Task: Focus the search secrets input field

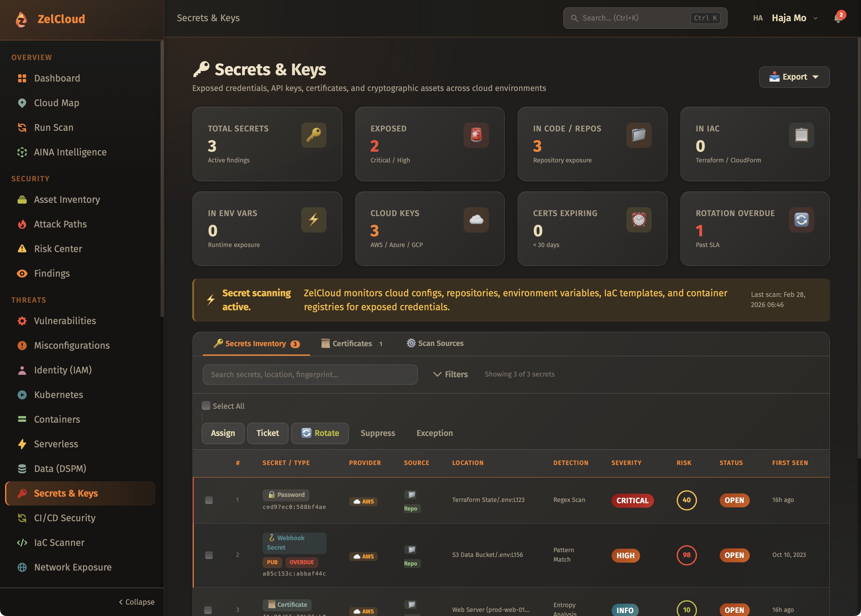Action: [x=310, y=374]
